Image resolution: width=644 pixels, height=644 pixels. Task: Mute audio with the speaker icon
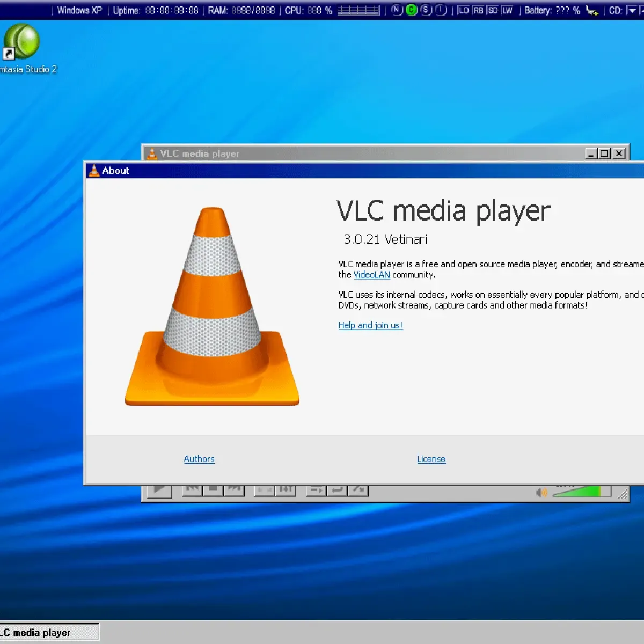541,492
